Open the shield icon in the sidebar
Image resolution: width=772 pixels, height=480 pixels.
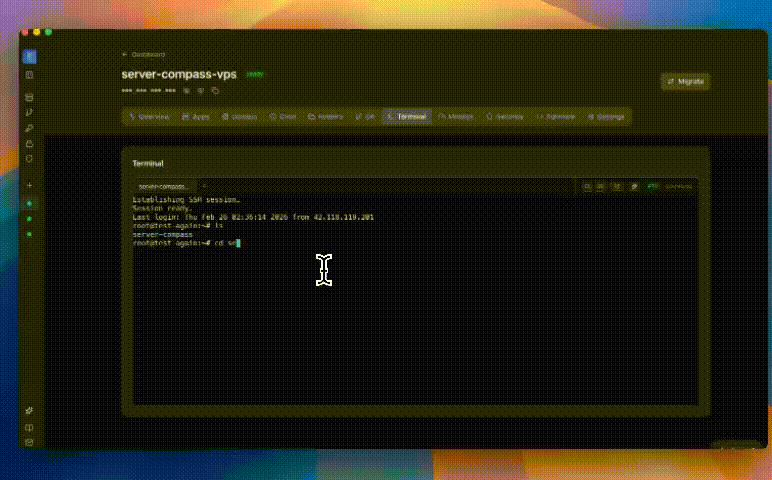(x=29, y=158)
